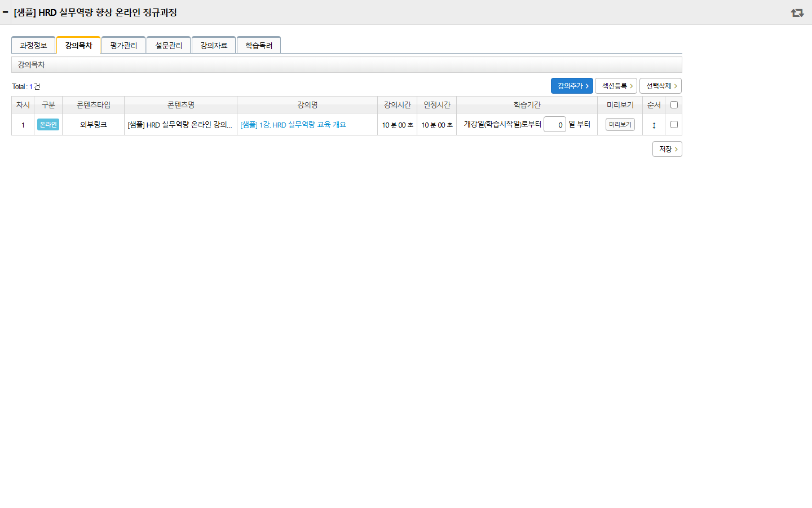
Task: Open the 학습독려 tab
Action: pyautogui.click(x=259, y=45)
